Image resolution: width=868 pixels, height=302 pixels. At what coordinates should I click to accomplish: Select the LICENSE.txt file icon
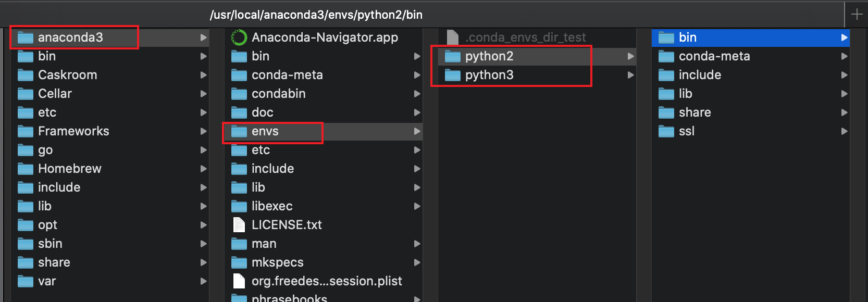coord(239,225)
